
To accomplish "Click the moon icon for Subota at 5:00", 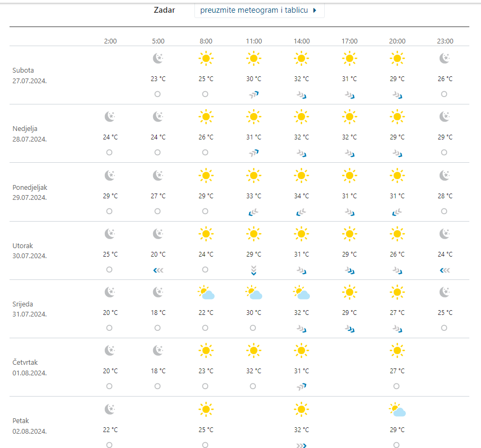I will (x=158, y=58).
